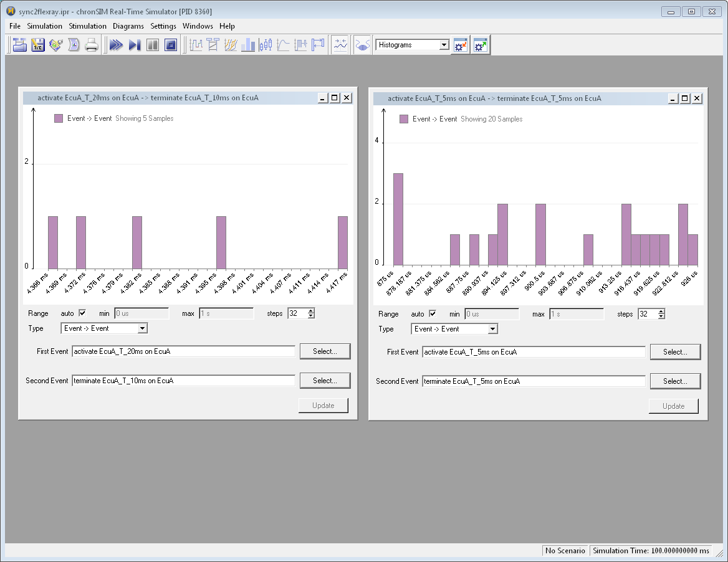Viewport: 728px width, 562px height.
Task: Pause the simulation
Action: pos(153,45)
